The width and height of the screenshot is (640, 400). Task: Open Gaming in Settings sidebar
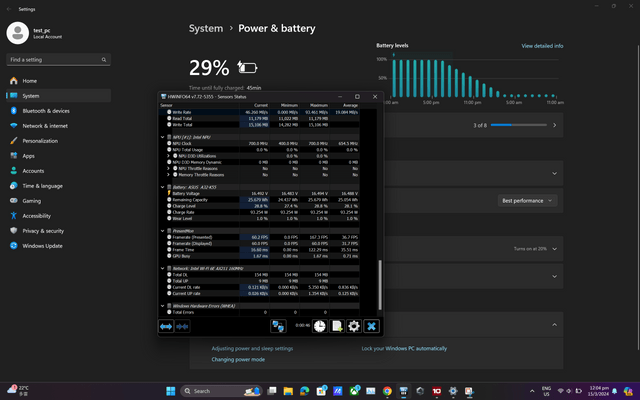[58, 201]
